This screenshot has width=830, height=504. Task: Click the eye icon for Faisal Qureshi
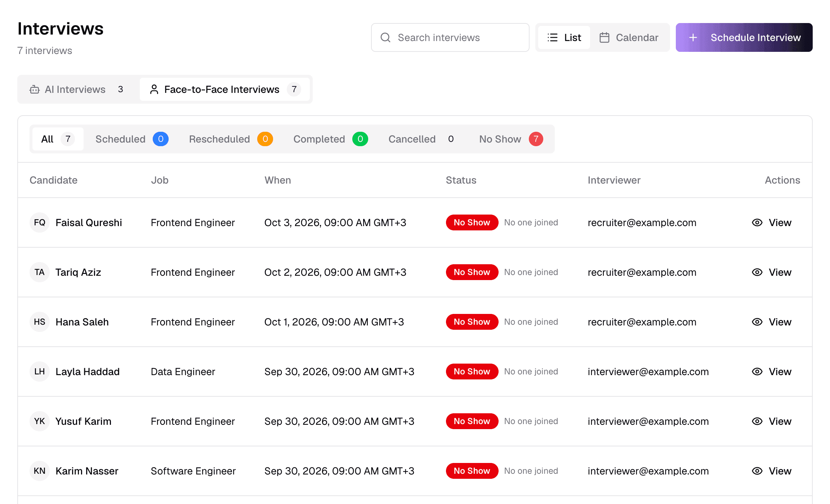[757, 222]
